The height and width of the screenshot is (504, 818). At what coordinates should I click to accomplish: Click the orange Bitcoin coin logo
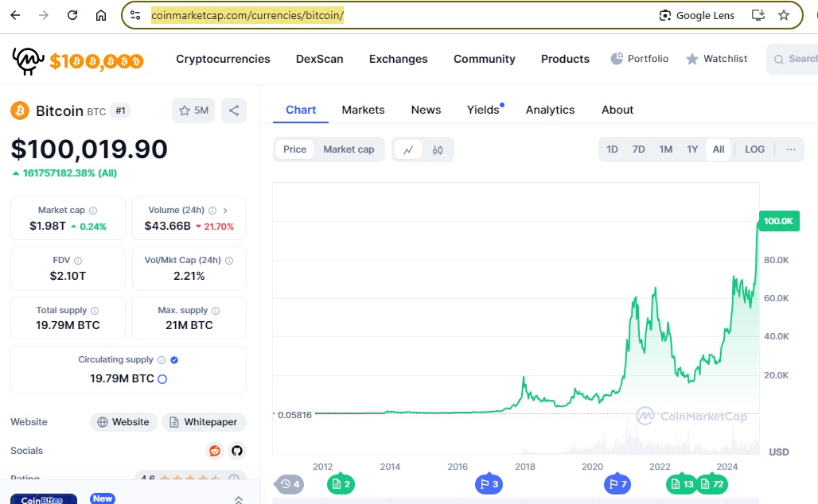click(x=20, y=110)
